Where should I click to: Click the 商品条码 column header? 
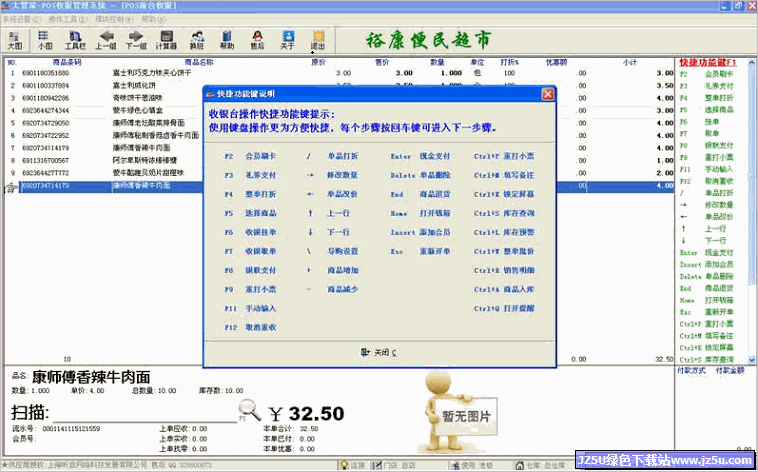click(67, 62)
